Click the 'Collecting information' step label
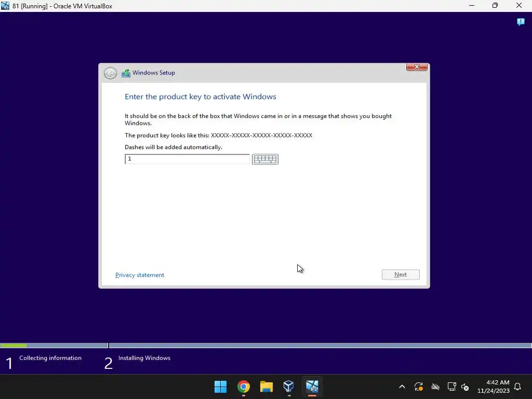Image resolution: width=532 pixels, height=399 pixels. [x=50, y=358]
